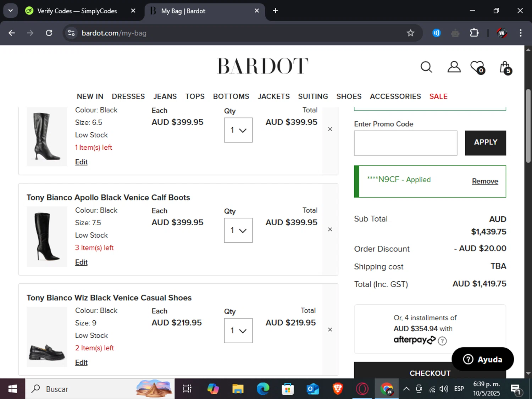Open the Wiz Casual Shoes loafer thumbnail
This screenshot has width=532, height=399.
coord(47,337)
